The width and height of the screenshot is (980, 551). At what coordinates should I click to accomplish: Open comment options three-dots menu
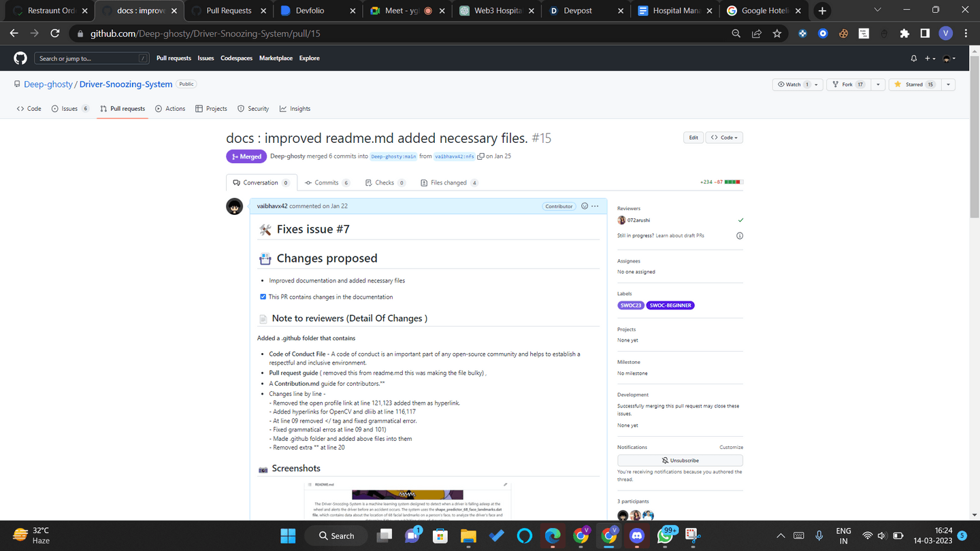click(595, 206)
